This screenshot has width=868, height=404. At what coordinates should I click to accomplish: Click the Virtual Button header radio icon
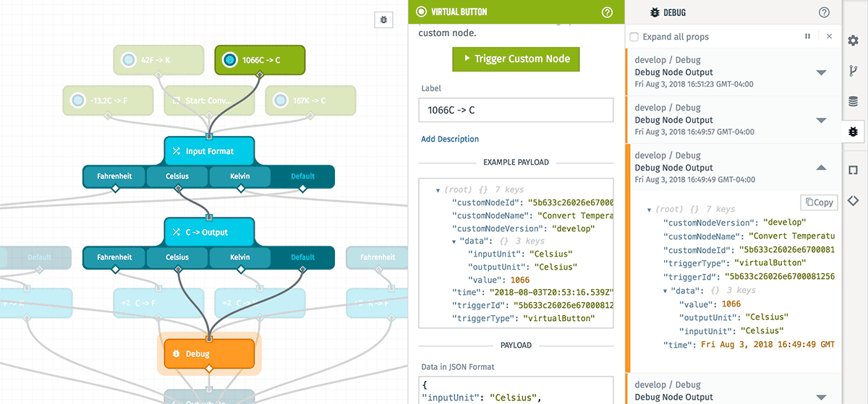click(422, 12)
